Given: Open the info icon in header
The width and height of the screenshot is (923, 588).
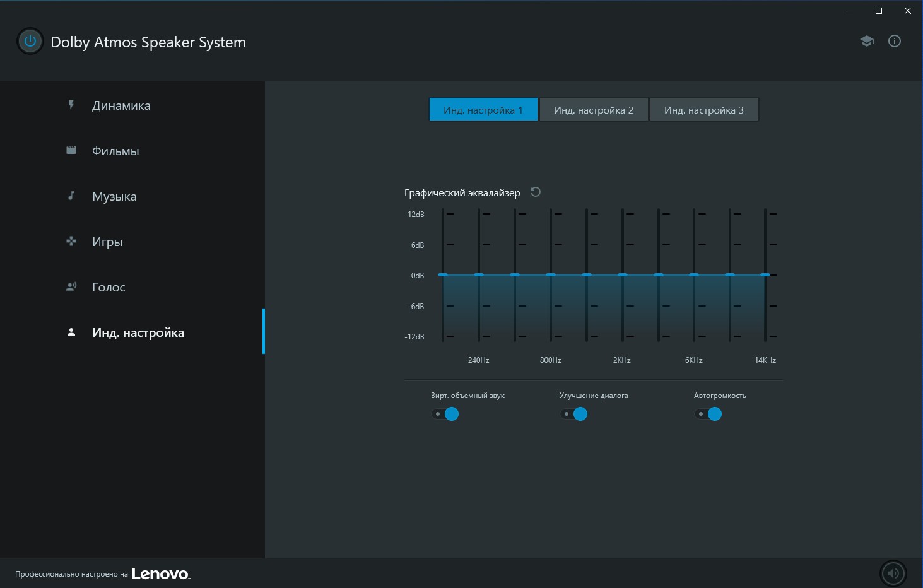Looking at the screenshot, I should coord(894,42).
